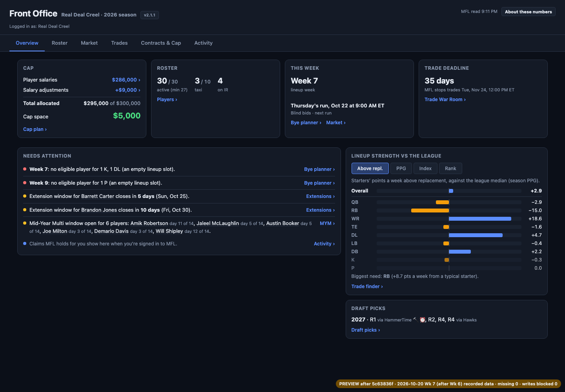Open Extensions link for Brandon Jones alert
The width and height of the screenshot is (565, 392).
point(321,210)
